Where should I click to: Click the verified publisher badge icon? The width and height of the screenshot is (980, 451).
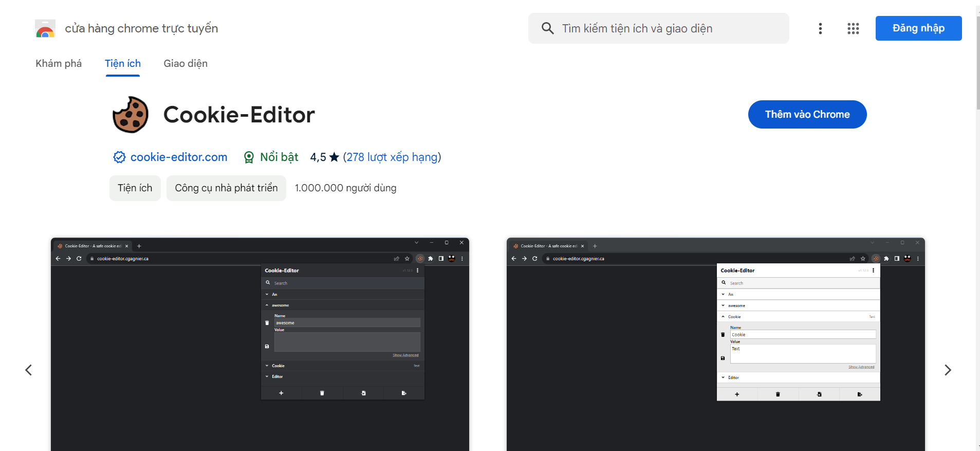[x=119, y=157]
